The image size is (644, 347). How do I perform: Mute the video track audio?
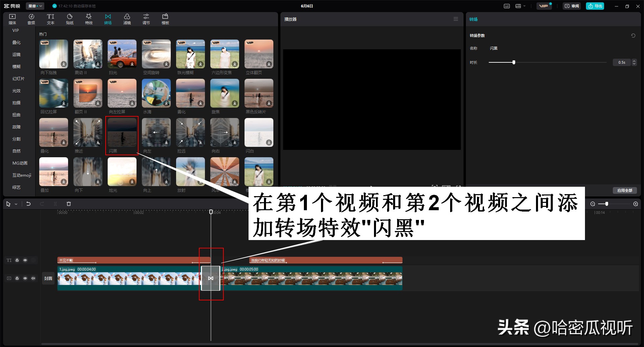click(33, 278)
